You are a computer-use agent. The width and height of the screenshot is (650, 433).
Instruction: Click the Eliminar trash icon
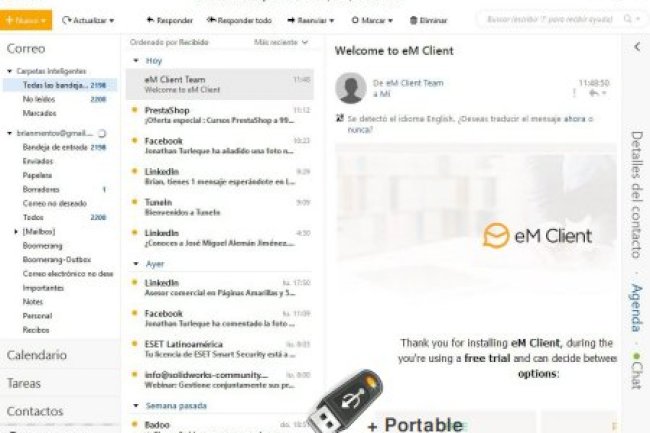tap(413, 20)
